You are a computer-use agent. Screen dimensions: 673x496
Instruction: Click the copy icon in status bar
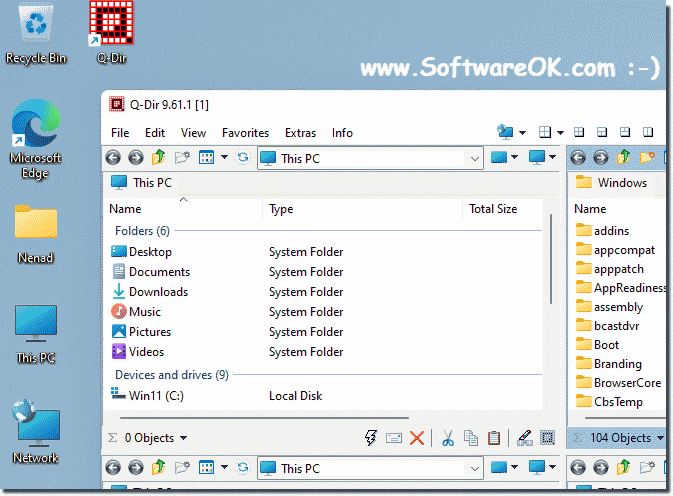471,438
